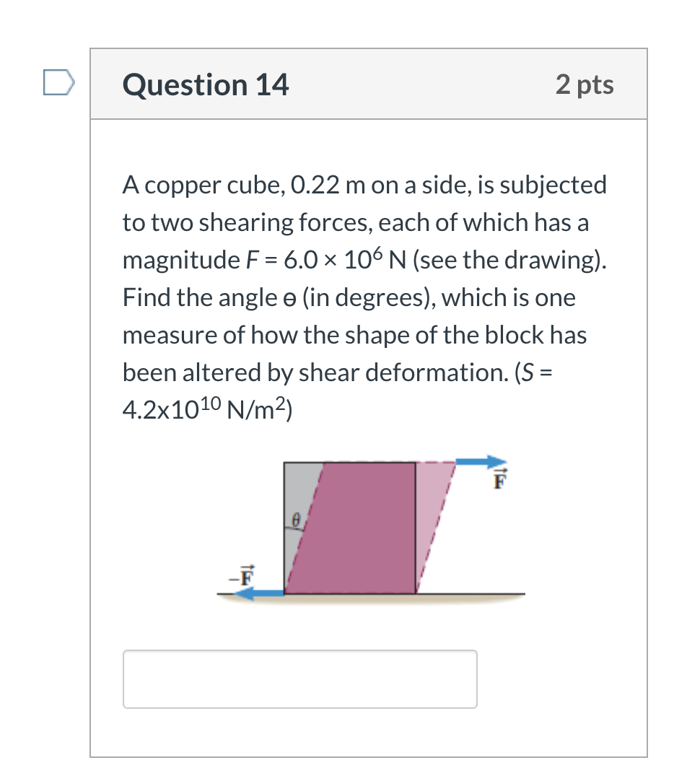Viewport: 700px width, 781px height.
Task: Click the F vector label text
Action: (498, 479)
